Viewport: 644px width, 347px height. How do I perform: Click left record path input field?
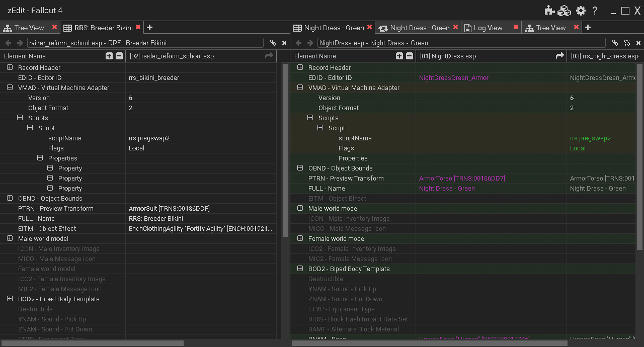[145, 43]
